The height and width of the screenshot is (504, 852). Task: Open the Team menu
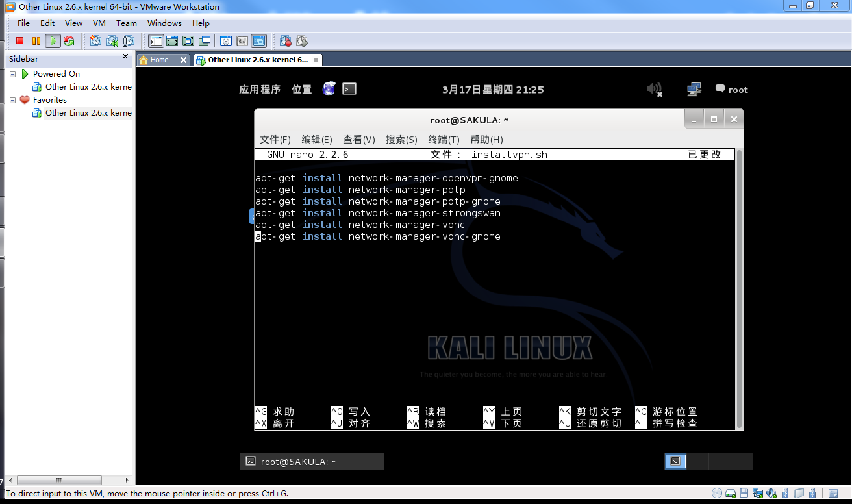(x=127, y=23)
